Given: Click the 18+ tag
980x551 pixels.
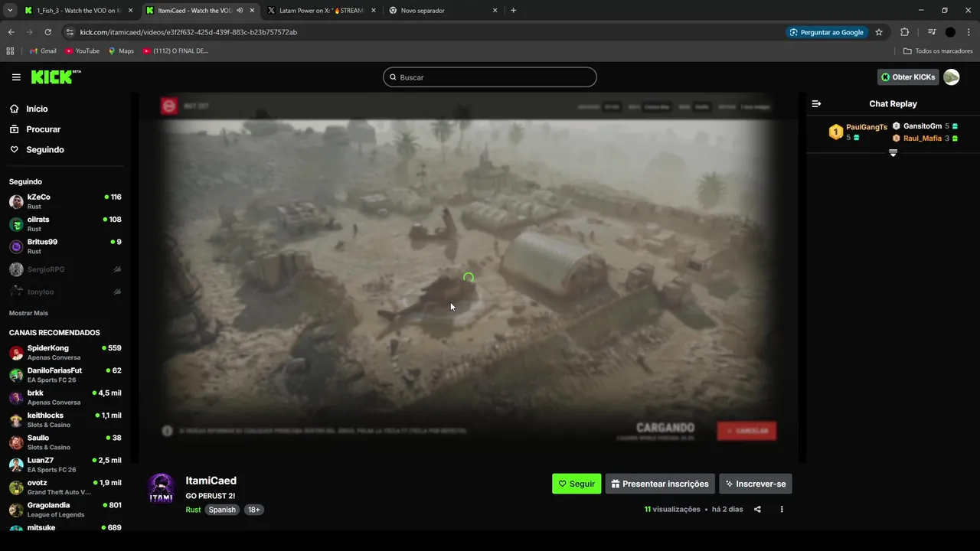Looking at the screenshot, I should (x=254, y=510).
